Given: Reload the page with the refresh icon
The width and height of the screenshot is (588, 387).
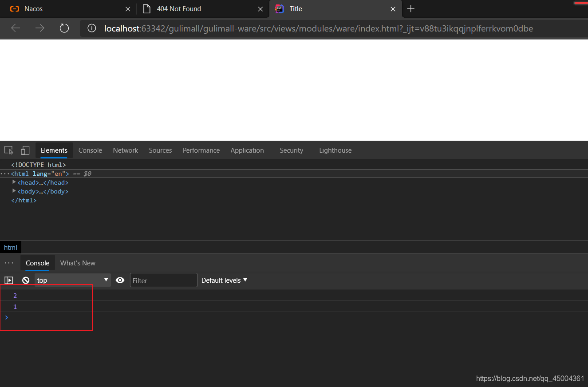Looking at the screenshot, I should click(64, 28).
